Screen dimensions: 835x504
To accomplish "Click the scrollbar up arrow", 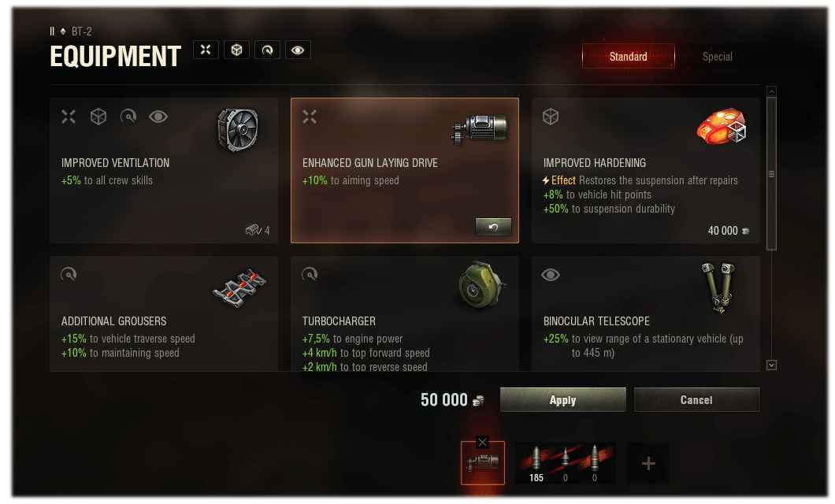I will click(x=771, y=91).
